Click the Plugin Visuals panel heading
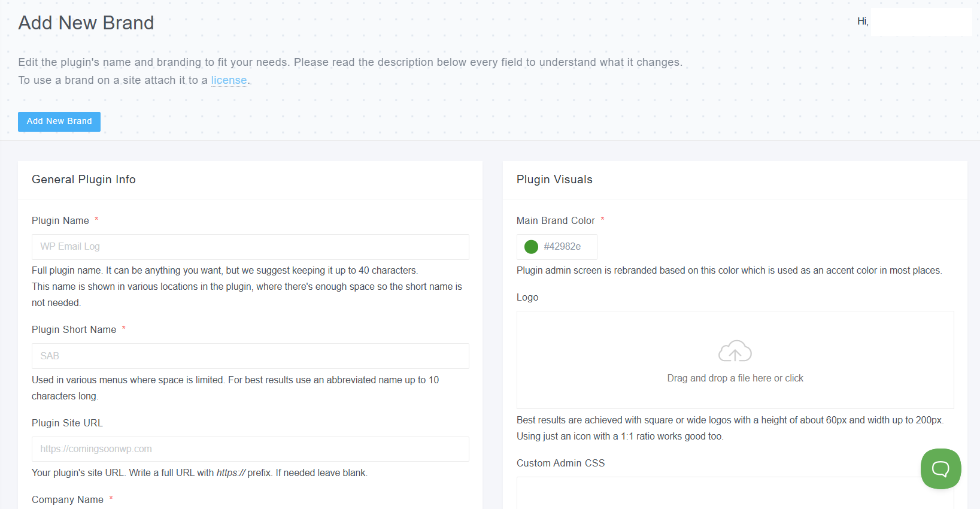This screenshot has height=509, width=980. tap(554, 180)
